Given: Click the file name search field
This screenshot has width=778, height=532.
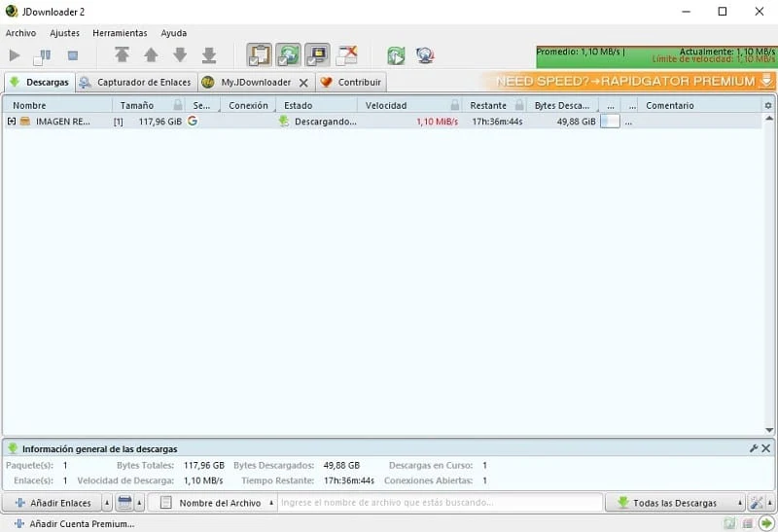Looking at the screenshot, I should 440,503.
